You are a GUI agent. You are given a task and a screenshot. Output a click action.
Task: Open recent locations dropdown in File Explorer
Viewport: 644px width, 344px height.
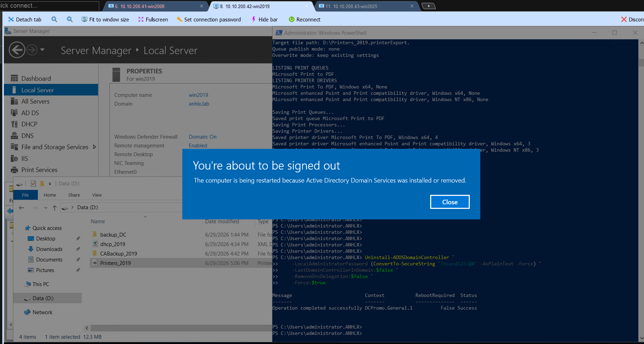[x=46, y=207]
